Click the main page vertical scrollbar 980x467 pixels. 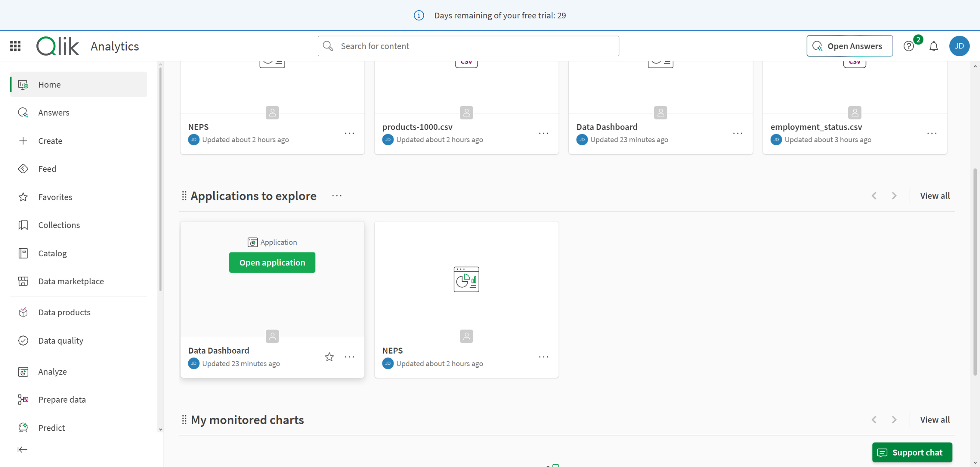pyautogui.click(x=975, y=272)
